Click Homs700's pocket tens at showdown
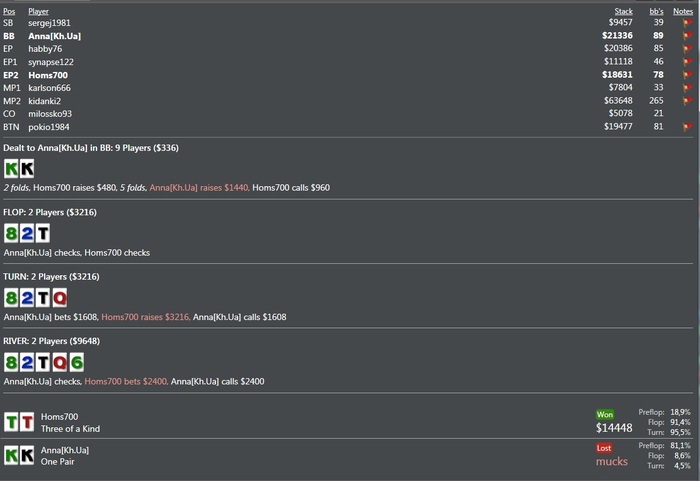Viewport: 700px width, 481px height. 19,422
